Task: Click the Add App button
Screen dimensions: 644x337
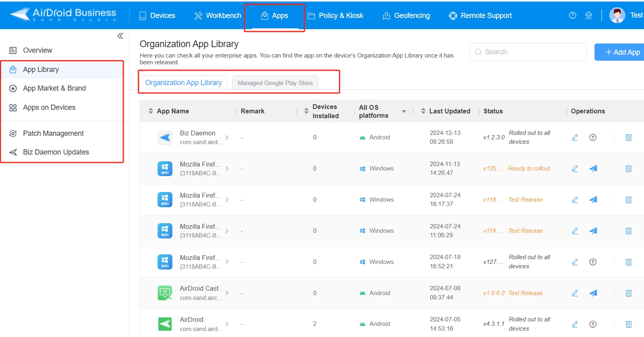Action: point(619,52)
